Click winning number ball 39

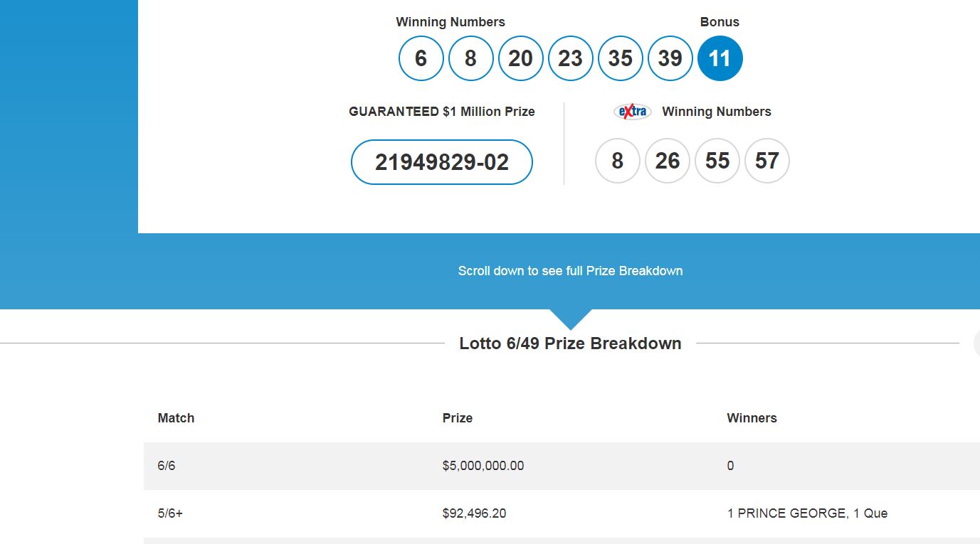(x=670, y=58)
